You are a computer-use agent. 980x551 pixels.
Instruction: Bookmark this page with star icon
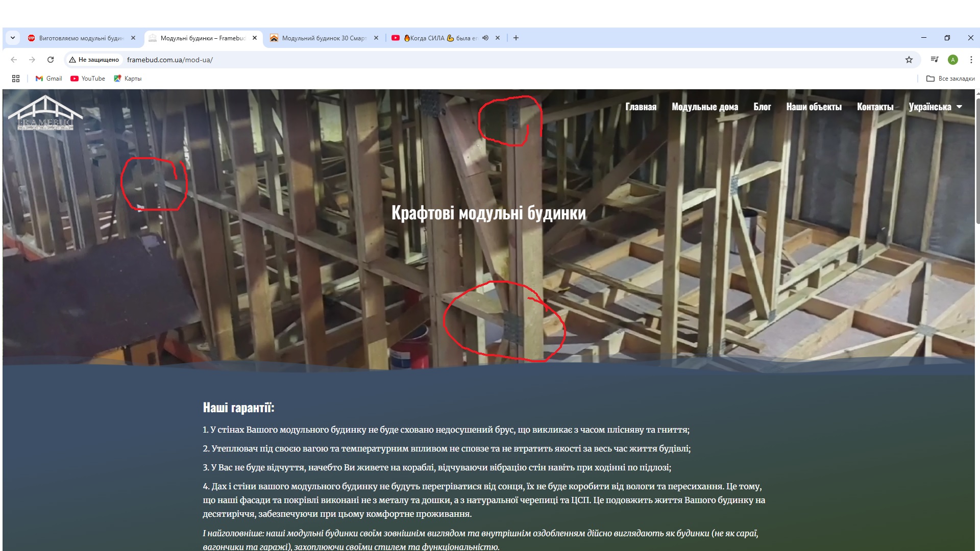pyautogui.click(x=909, y=60)
